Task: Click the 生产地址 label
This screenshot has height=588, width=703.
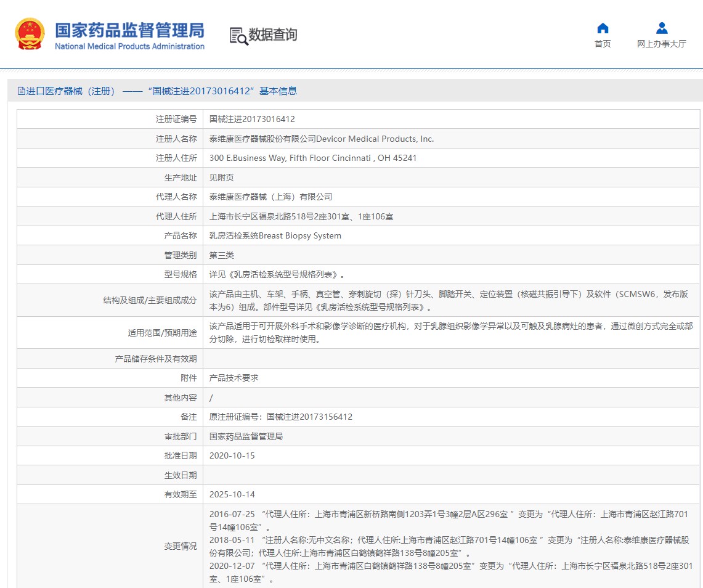Action: coord(181,178)
